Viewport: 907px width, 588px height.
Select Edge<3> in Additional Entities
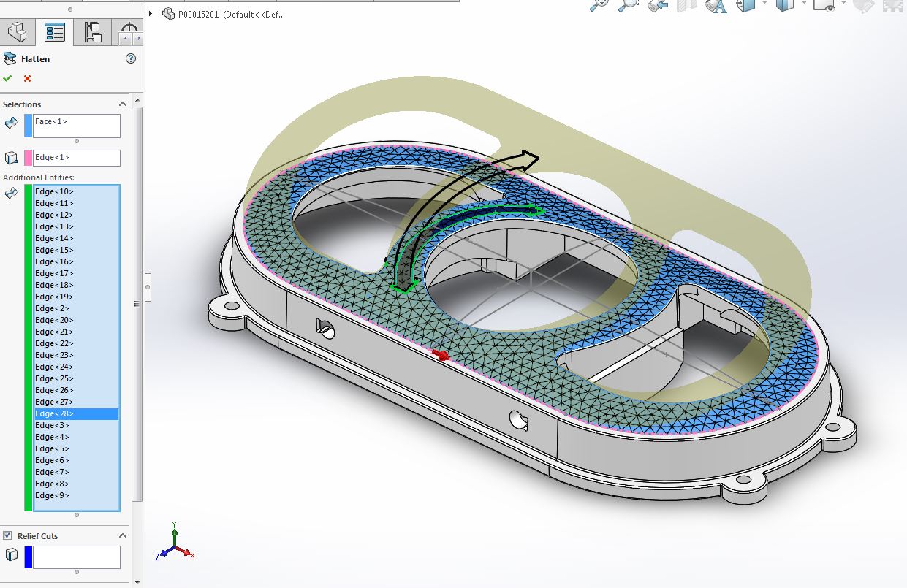[x=77, y=425]
